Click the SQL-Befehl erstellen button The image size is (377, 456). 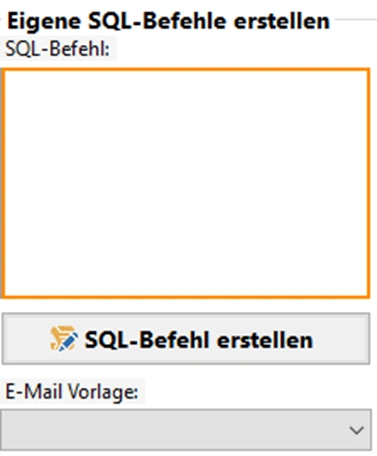pyautogui.click(x=186, y=339)
